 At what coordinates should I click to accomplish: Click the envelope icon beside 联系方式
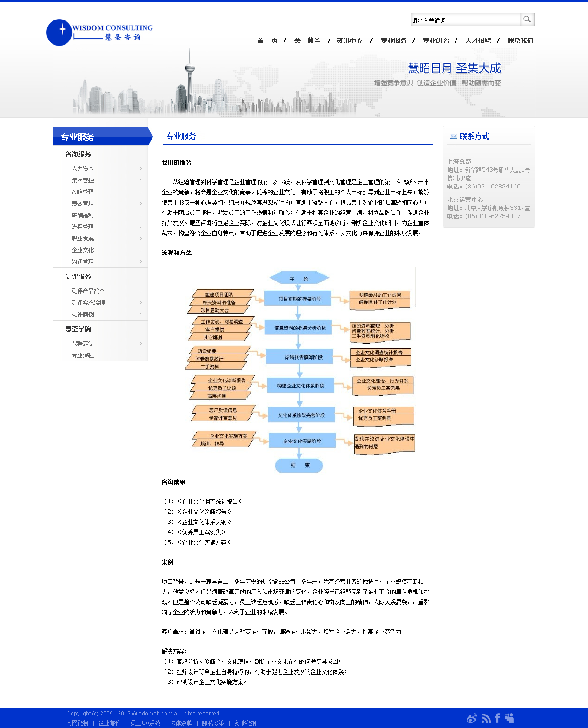point(453,136)
